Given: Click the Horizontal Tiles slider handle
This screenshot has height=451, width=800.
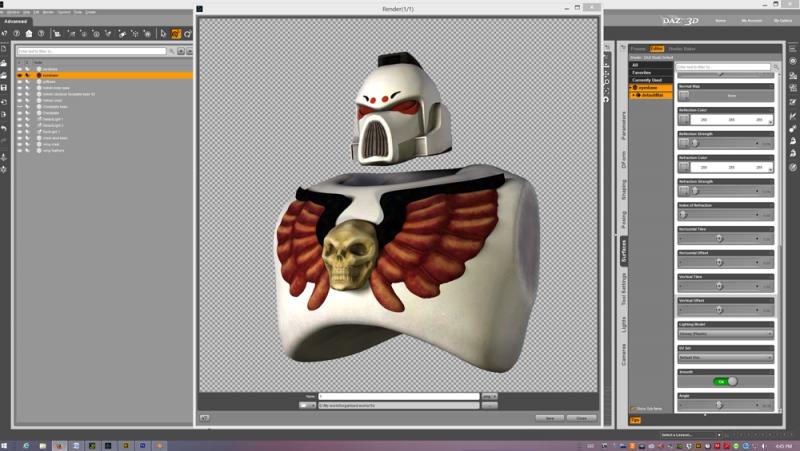Looking at the screenshot, I should (x=719, y=238).
